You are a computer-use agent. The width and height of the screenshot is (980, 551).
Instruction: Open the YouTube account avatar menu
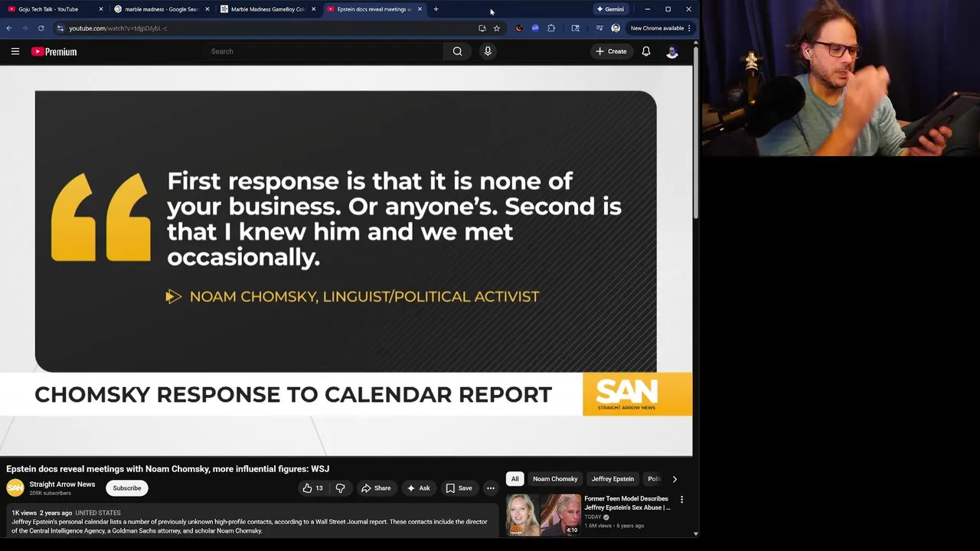(x=672, y=51)
